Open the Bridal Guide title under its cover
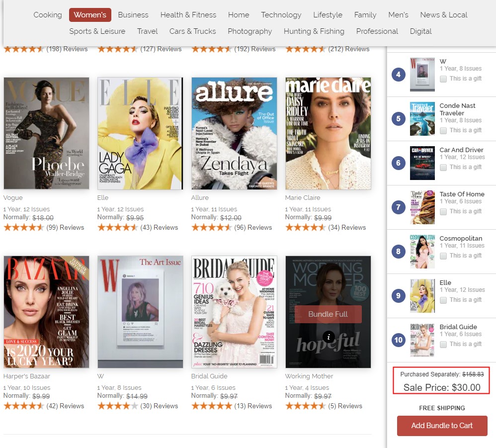Screen dimensions: 496x448 coord(209,376)
